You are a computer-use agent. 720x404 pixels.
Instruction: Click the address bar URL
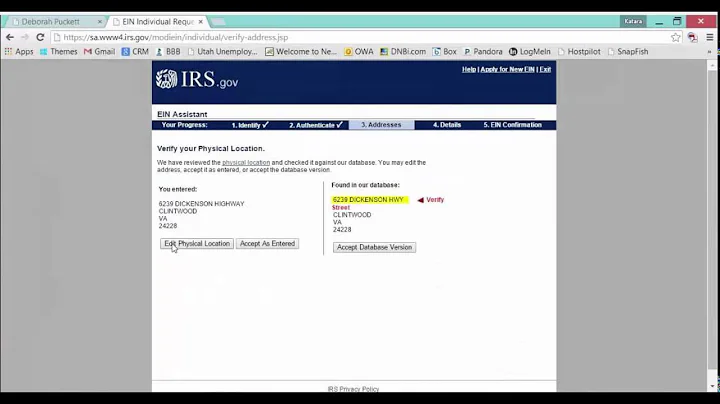[176, 38]
